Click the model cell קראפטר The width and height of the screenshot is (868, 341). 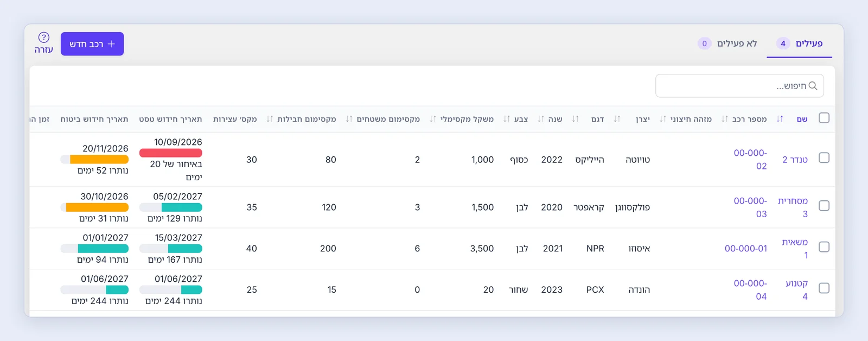[589, 207]
